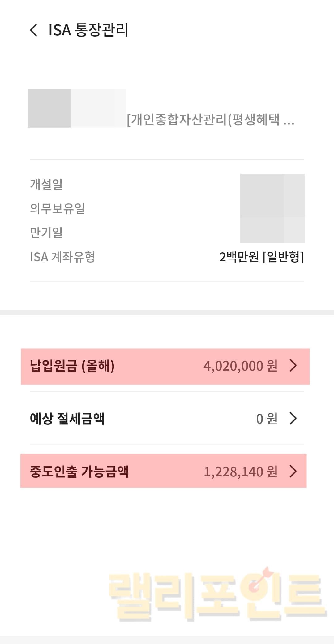The height and width of the screenshot is (644, 334).
Task: Click the 4,020,000 원 amount
Action: [240, 366]
